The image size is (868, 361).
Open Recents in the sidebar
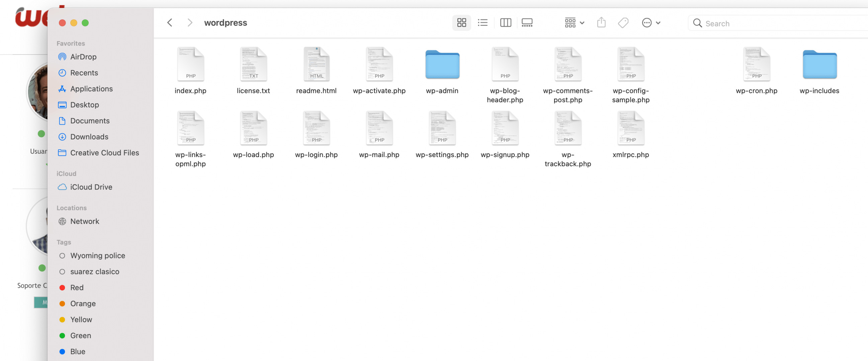click(101, 73)
